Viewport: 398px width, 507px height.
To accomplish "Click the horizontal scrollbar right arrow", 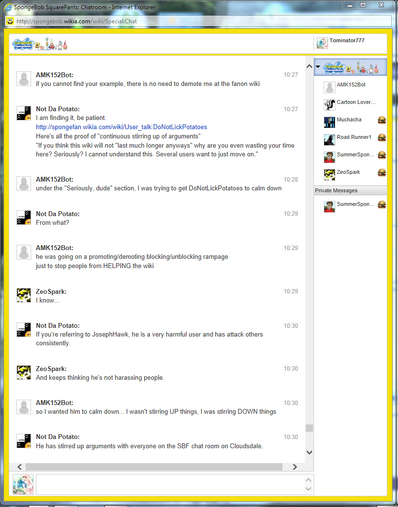I will point(295,467).
